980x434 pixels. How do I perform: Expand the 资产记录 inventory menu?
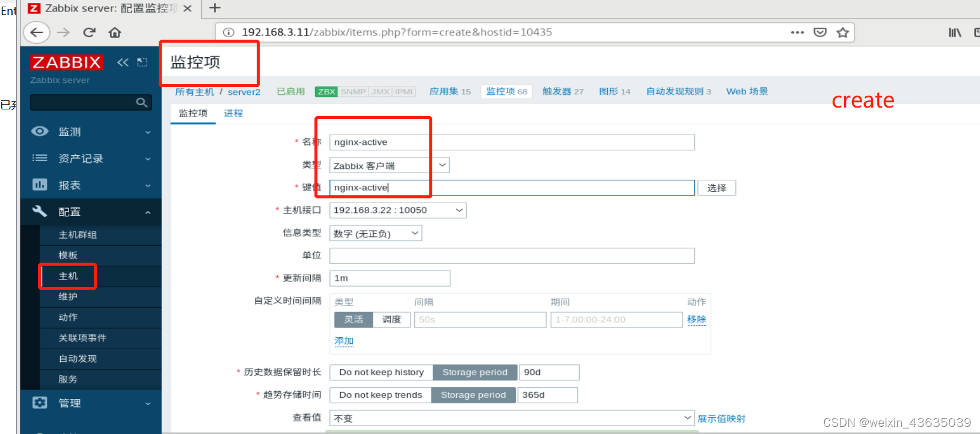tap(91, 159)
